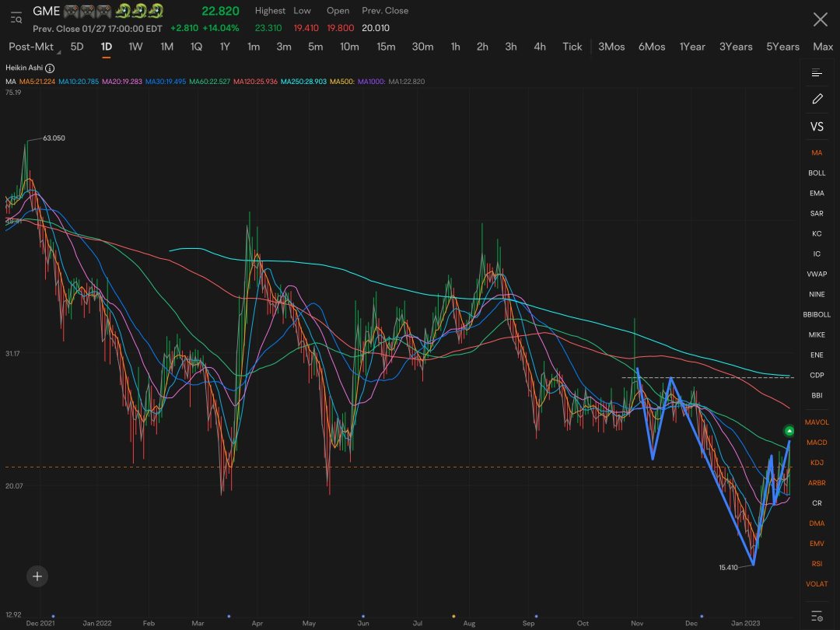This screenshot has height=630, width=840.
Task: Click the MA5:21.224 legend value
Action: [x=37, y=82]
